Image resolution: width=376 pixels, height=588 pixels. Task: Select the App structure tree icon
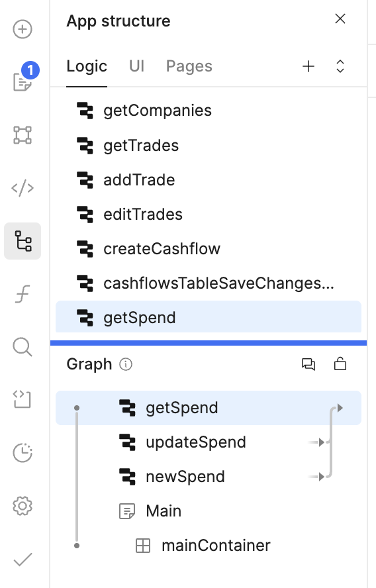tap(23, 241)
